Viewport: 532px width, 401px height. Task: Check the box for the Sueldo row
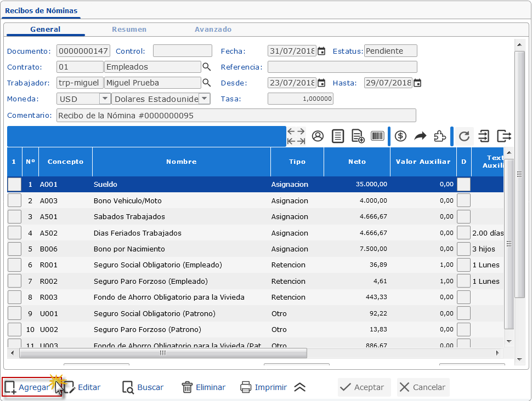pos(15,185)
